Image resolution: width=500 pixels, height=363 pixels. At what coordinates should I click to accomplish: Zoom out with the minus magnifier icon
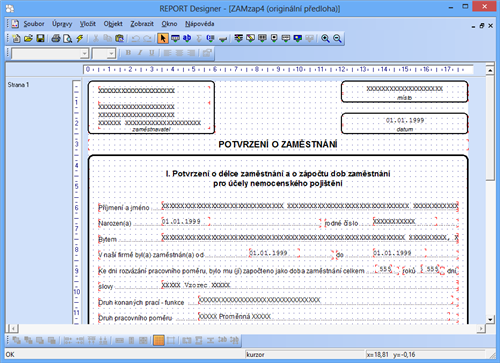pos(337,38)
